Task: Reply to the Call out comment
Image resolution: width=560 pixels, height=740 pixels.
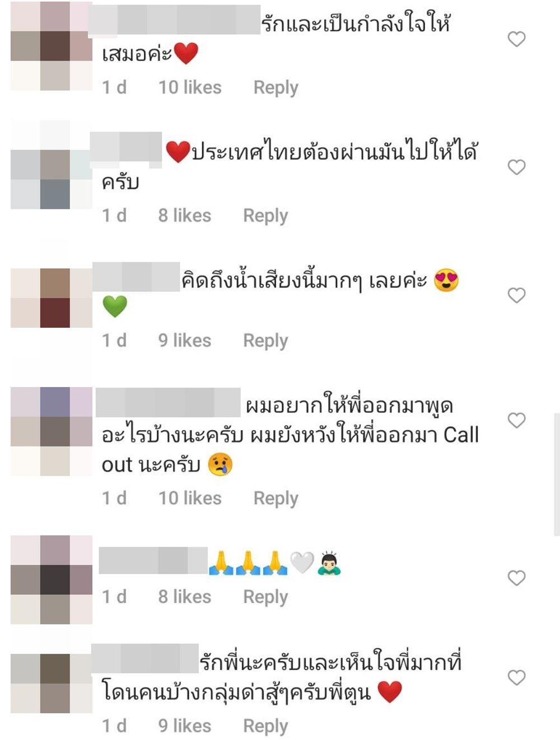Action: coord(276,498)
